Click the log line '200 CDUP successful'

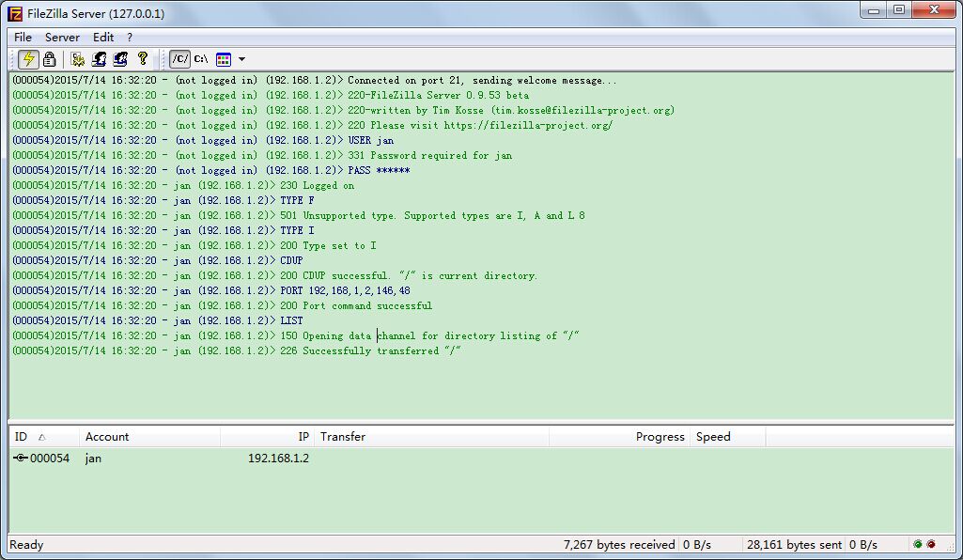[275, 275]
